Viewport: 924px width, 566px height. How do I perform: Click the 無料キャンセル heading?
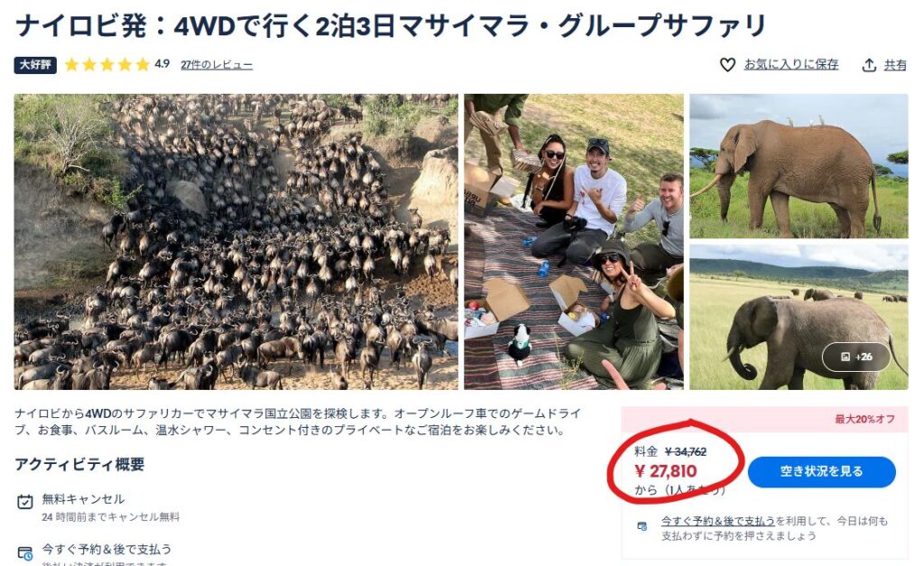click(x=83, y=499)
